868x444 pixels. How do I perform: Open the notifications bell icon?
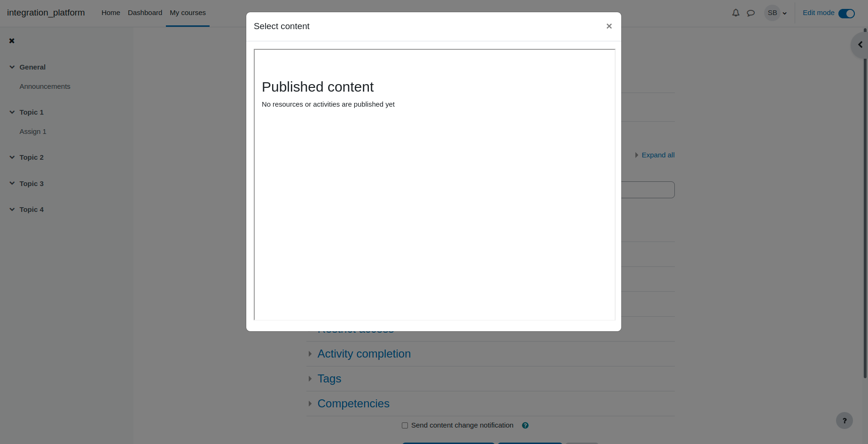coord(735,13)
